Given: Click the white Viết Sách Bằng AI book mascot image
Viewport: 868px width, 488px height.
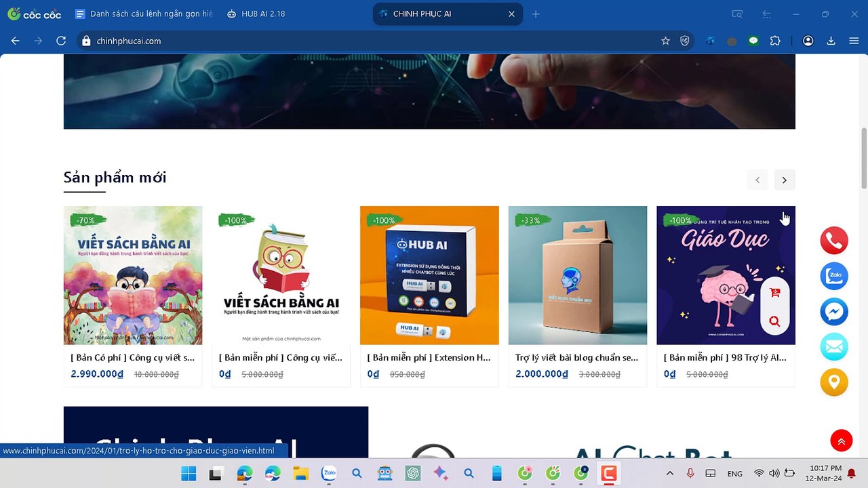Looking at the screenshot, I should click(281, 275).
